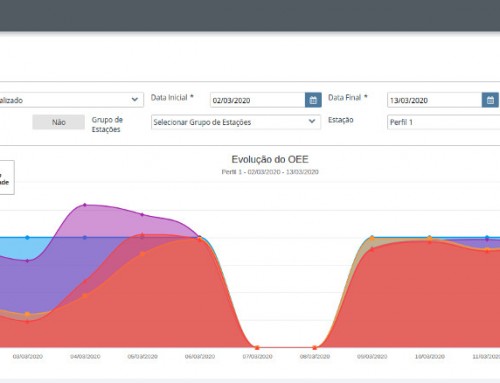
Task: Click the x-axis label 03/03/2020
Action: pos(28,356)
